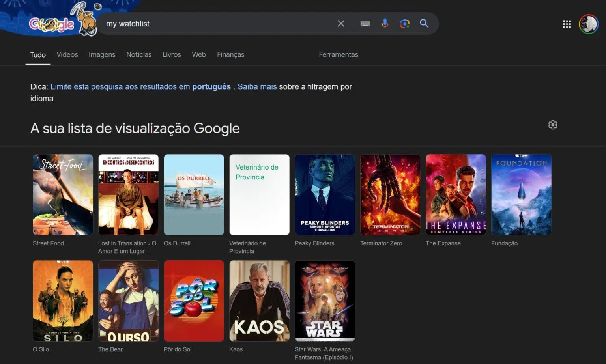Screen dimensions: 606x364
Task: Open the Finanças tab
Action: click(230, 54)
